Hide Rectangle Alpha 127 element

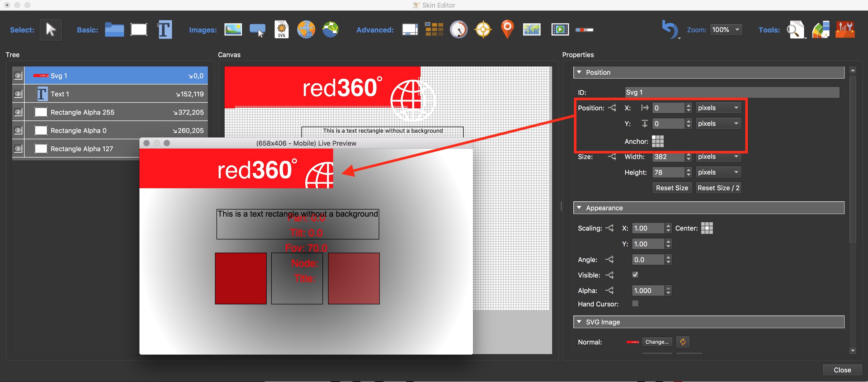pyautogui.click(x=18, y=148)
